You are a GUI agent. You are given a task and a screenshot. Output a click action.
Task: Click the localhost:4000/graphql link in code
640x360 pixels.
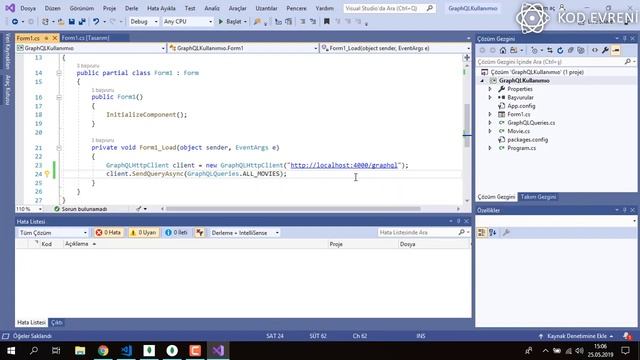coord(344,165)
